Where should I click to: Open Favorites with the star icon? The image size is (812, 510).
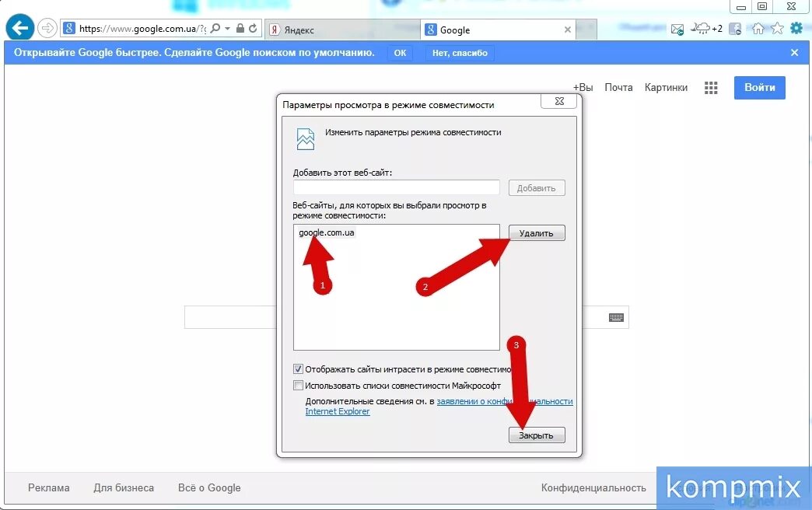tap(776, 27)
